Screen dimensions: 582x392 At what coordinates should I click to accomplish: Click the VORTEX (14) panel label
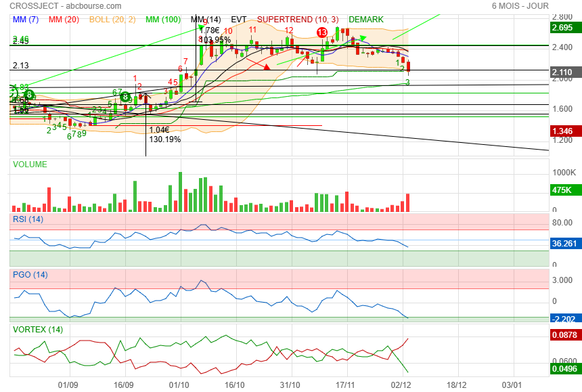(x=38, y=329)
